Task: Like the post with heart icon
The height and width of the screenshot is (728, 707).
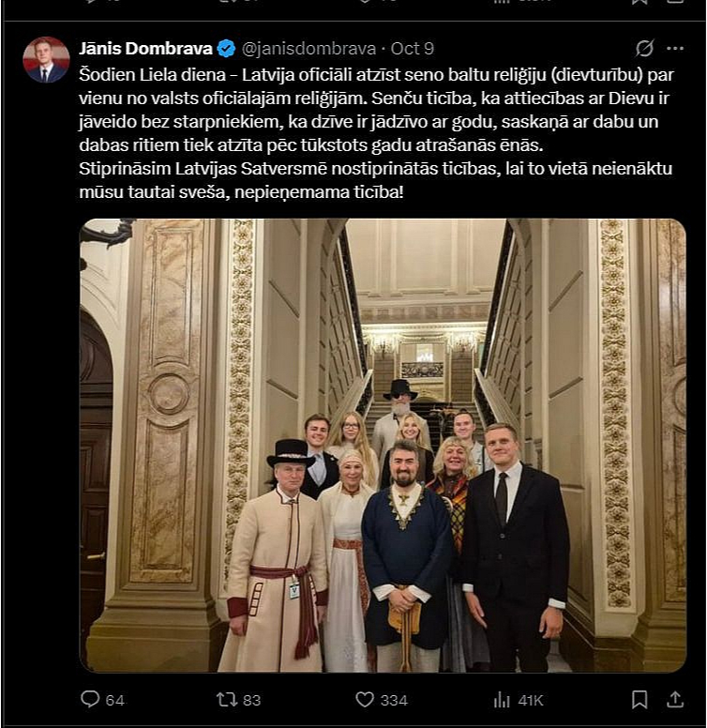Action: pyautogui.click(x=365, y=699)
